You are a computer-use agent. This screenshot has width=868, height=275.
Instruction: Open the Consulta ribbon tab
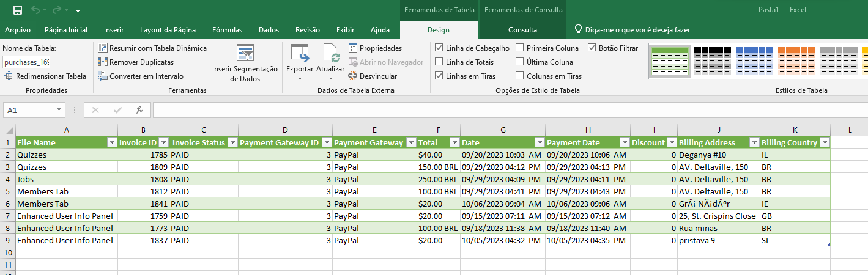click(x=522, y=30)
